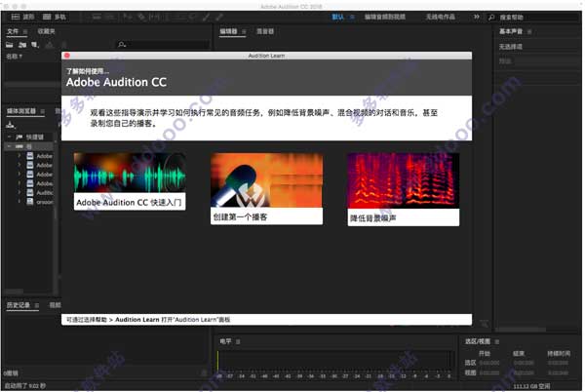
Task: Select the Auditic disk icon
Action: coord(30,192)
